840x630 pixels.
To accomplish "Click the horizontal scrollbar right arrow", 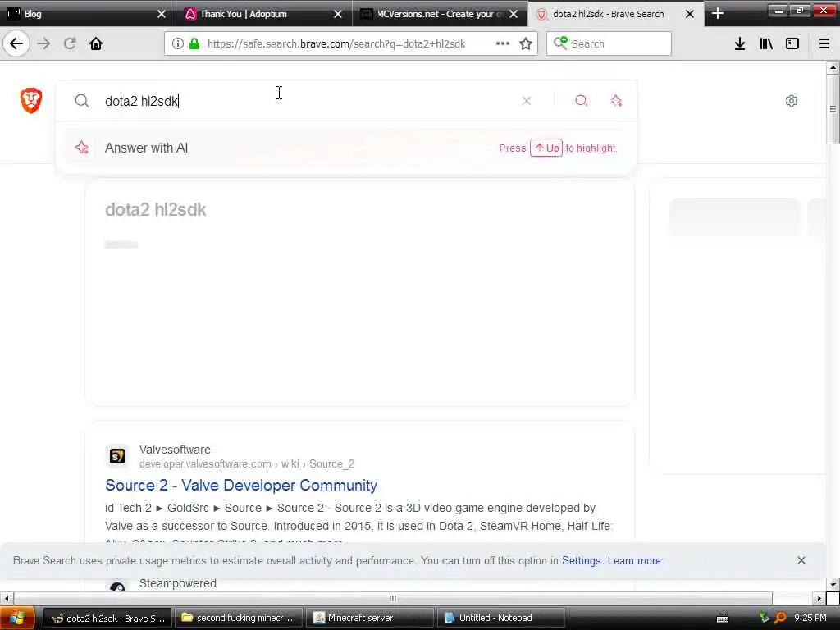I will click(x=819, y=598).
